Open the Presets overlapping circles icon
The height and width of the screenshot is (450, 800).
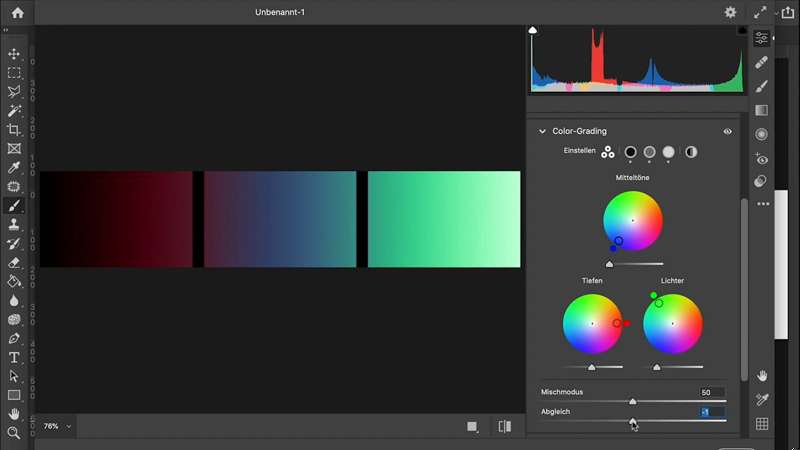coord(761,181)
